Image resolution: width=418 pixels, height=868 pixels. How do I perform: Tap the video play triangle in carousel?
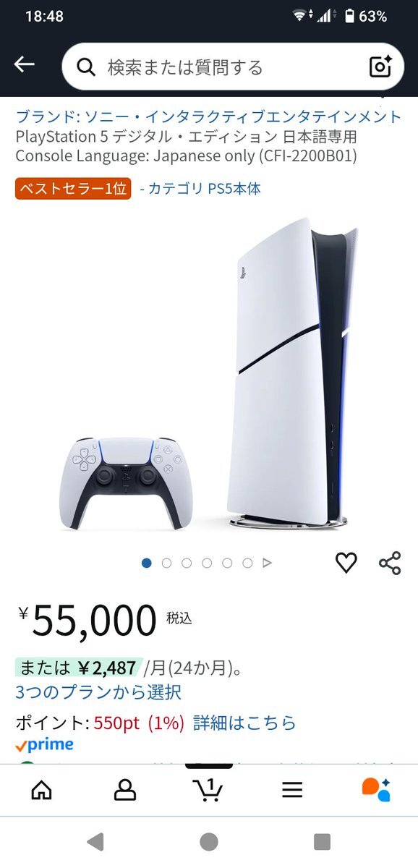(268, 563)
